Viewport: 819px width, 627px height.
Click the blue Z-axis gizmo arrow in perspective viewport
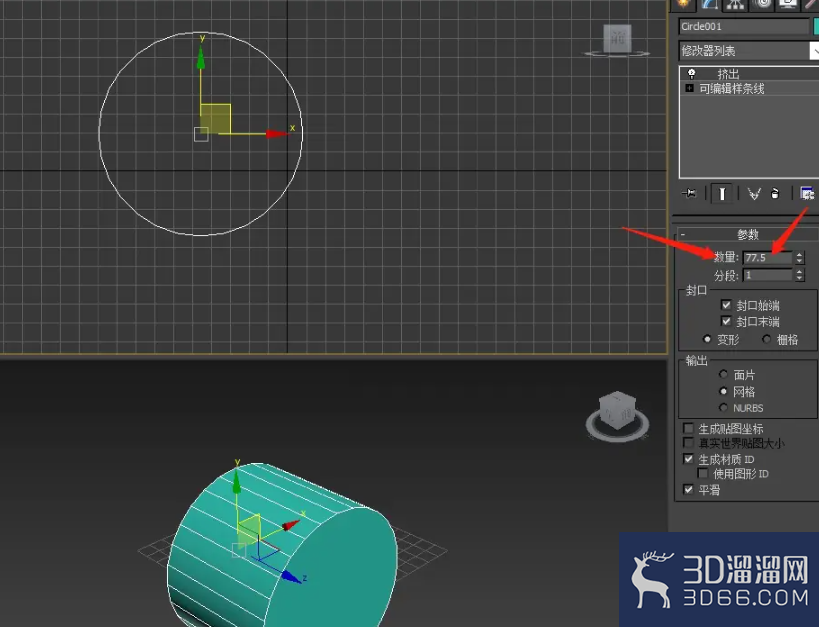click(290, 576)
